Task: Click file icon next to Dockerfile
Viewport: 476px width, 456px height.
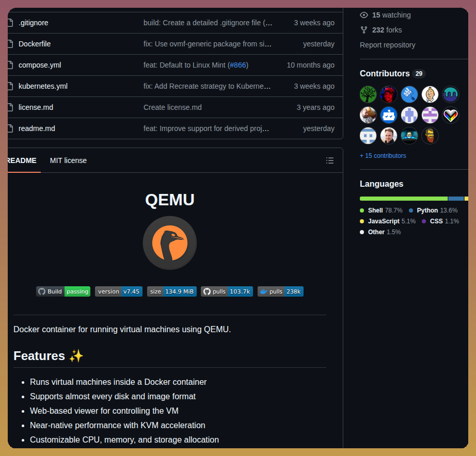Action: tap(11, 44)
